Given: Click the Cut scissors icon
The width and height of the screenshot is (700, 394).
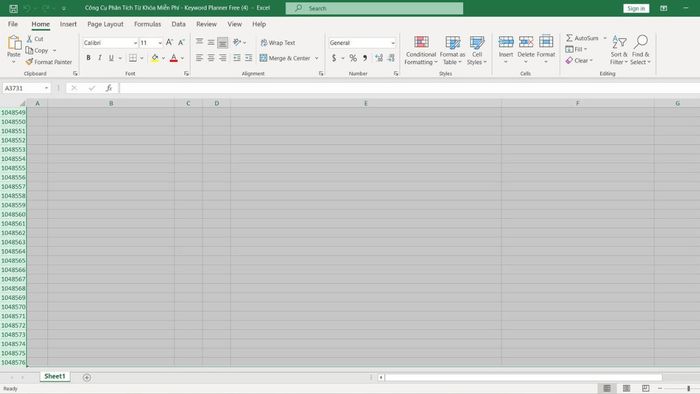Looking at the screenshot, I should click(29, 39).
